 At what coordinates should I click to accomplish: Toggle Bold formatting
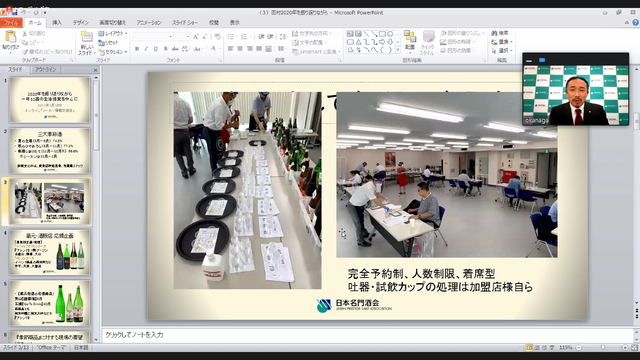coord(137,49)
